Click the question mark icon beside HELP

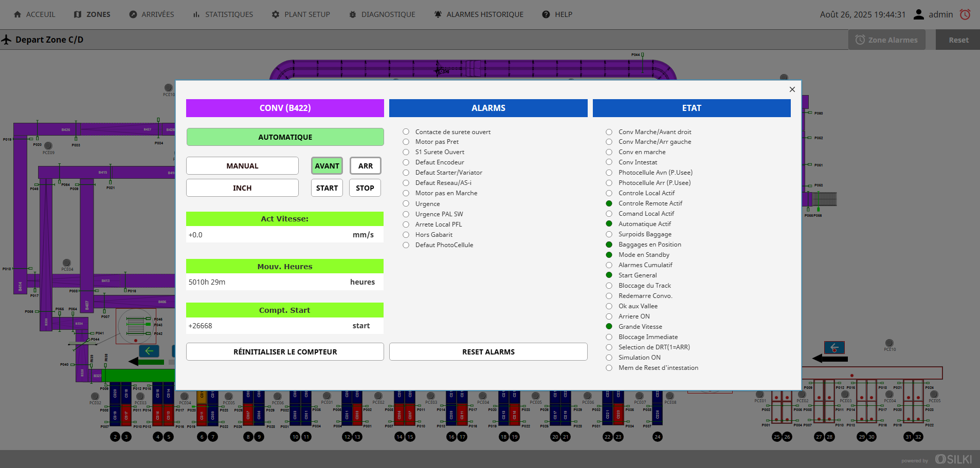coord(546,14)
